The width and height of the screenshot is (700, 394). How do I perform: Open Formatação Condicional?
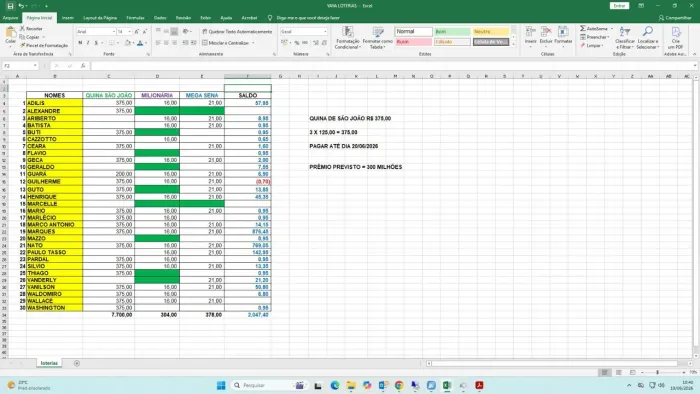click(x=347, y=38)
